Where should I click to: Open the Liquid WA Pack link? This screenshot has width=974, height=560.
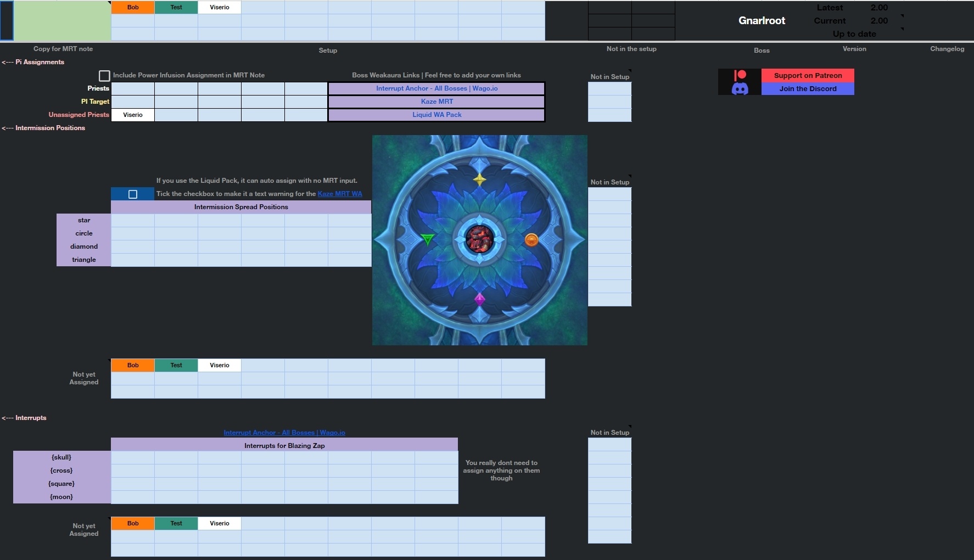(436, 115)
